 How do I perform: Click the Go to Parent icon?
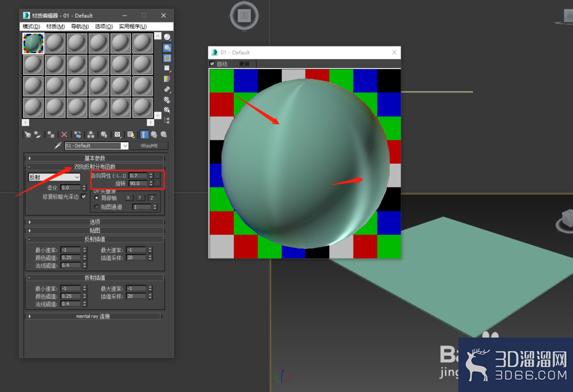pos(154,135)
